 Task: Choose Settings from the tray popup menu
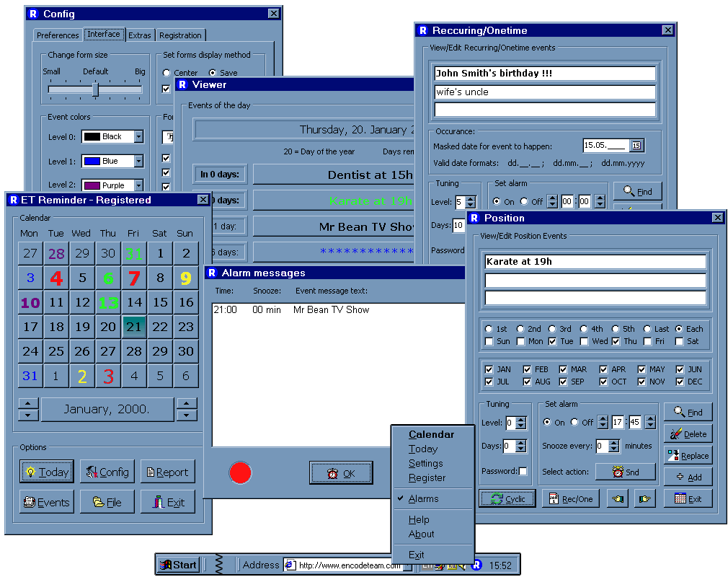(426, 463)
